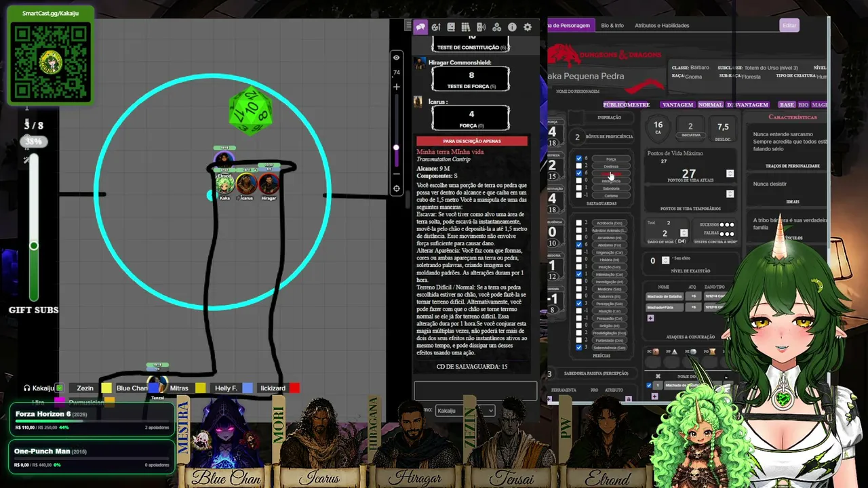Select the Ícarus token on the map
Viewport: 868px width, 488px height.
click(x=246, y=184)
